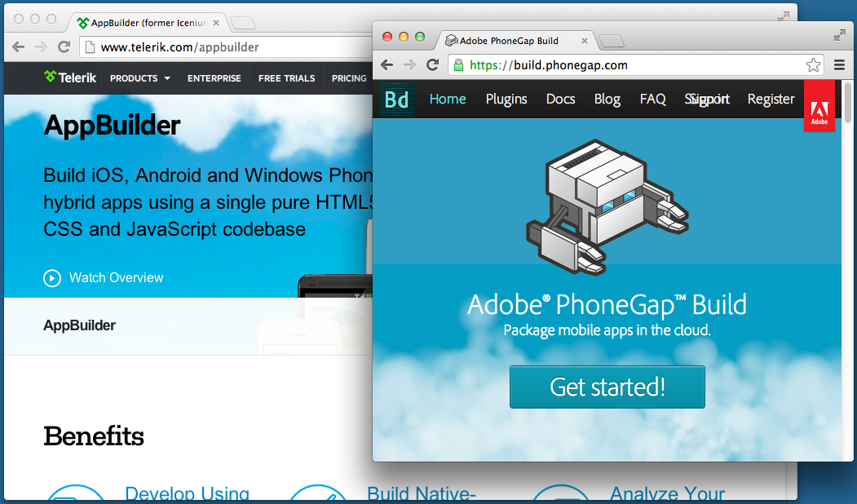Viewport: 857px width, 504px height.
Task: Go forward in the Telerik window
Action: (41, 47)
